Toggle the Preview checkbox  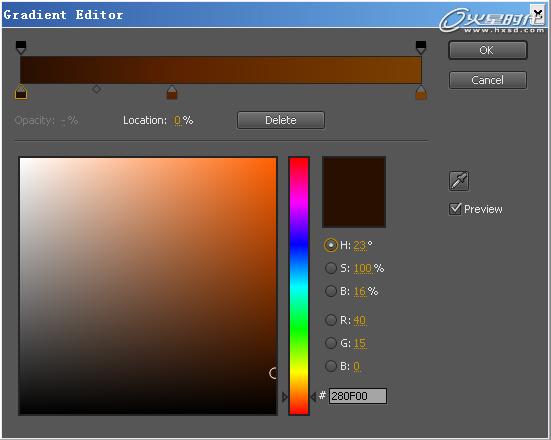pos(455,209)
